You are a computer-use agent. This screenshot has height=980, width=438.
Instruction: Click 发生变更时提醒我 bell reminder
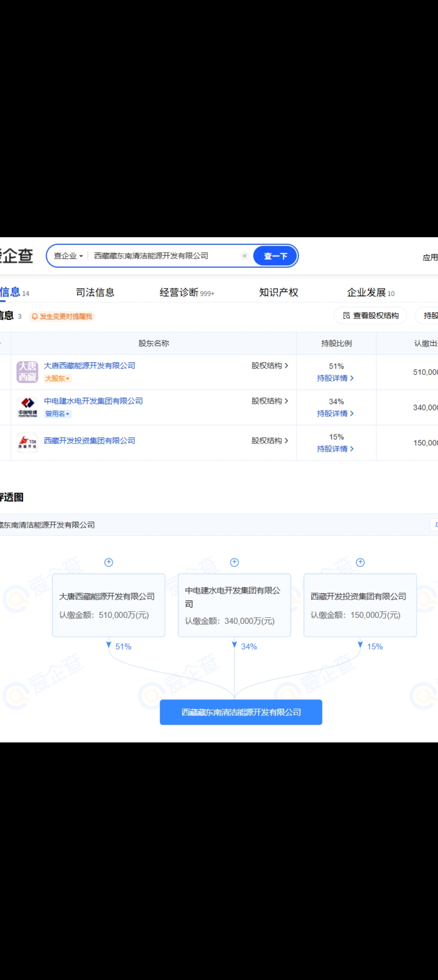[61, 316]
